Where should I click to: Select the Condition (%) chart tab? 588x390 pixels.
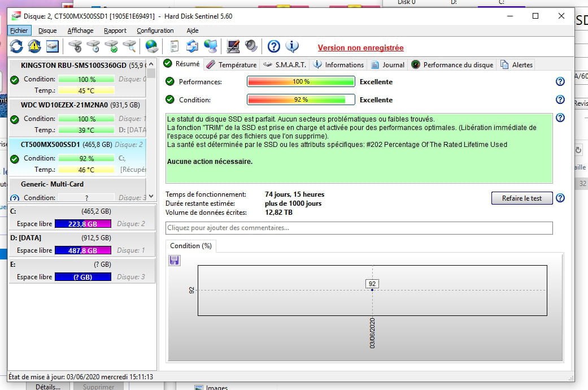(x=191, y=245)
